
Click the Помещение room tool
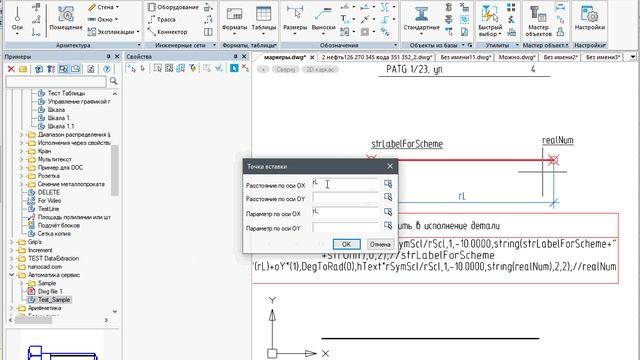[66, 18]
